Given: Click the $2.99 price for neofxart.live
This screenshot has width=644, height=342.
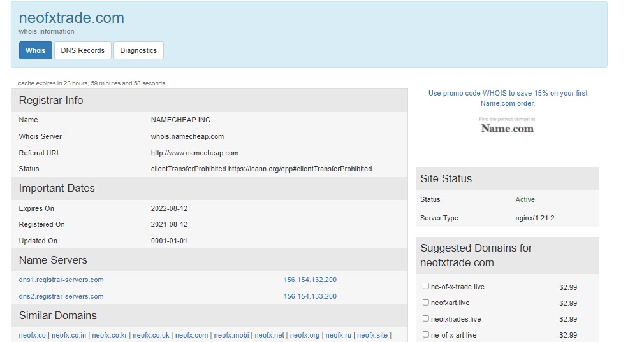Looking at the screenshot, I should [568, 303].
